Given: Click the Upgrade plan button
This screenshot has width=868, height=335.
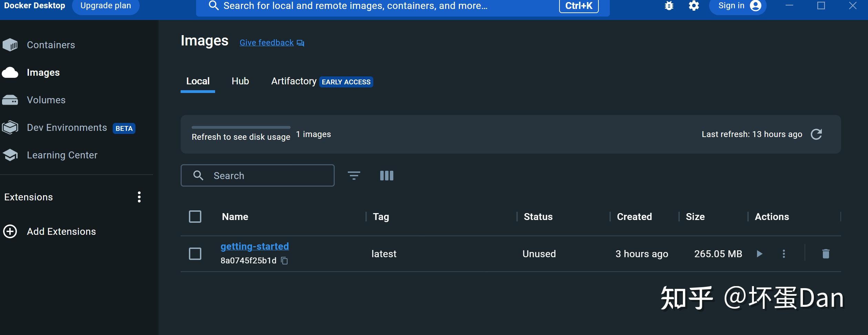Looking at the screenshot, I should pyautogui.click(x=106, y=6).
